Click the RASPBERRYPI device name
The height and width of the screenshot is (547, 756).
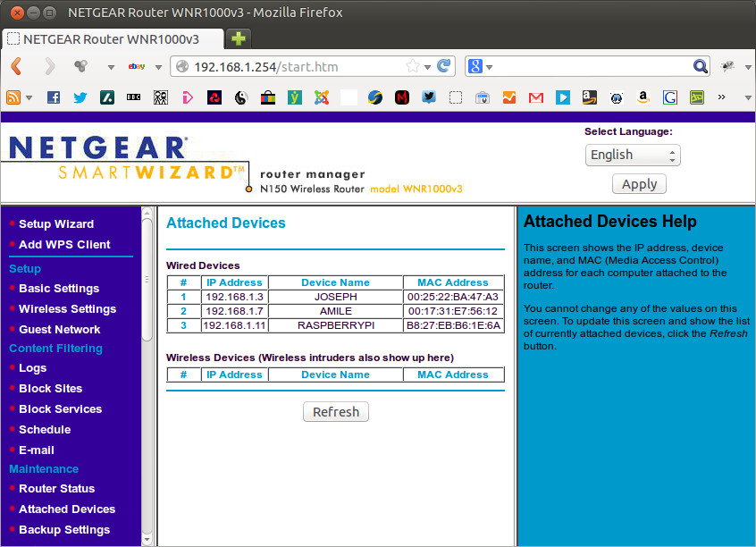click(x=336, y=325)
